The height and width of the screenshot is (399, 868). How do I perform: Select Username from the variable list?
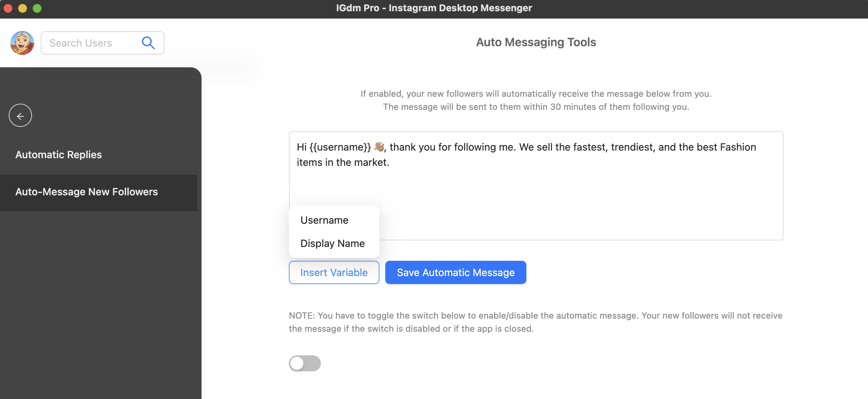click(324, 220)
